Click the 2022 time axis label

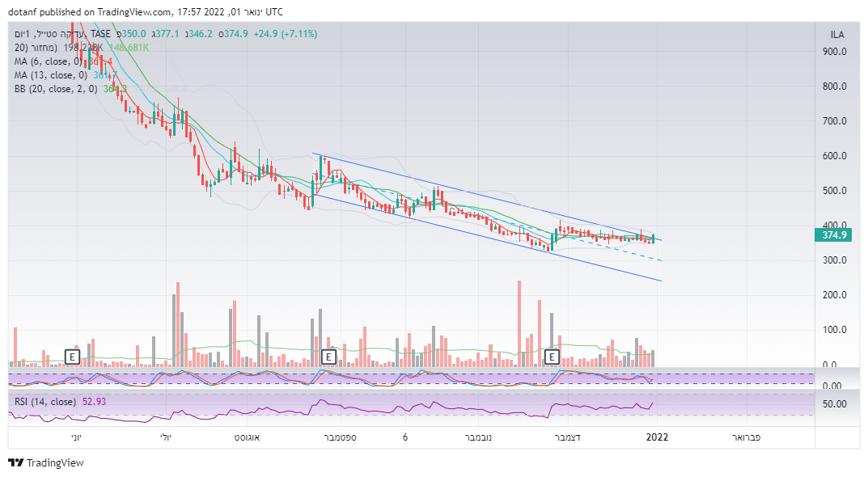(x=657, y=437)
